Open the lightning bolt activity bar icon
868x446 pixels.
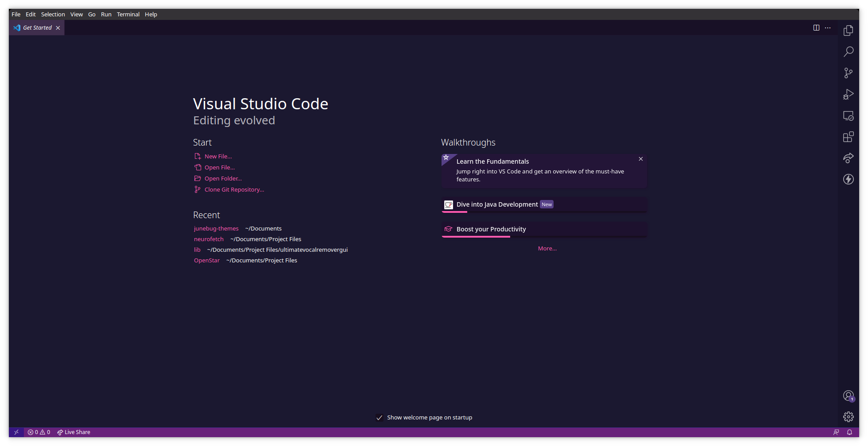point(848,179)
